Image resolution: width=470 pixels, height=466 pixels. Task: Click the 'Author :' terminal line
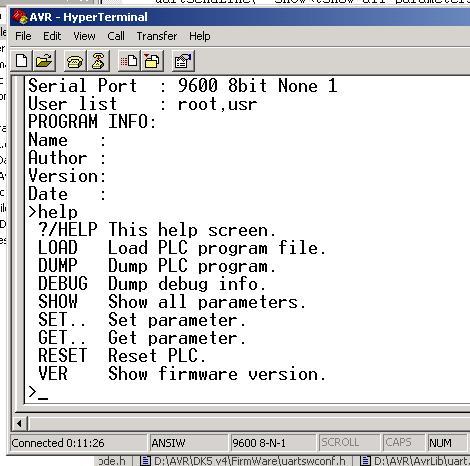(67, 158)
